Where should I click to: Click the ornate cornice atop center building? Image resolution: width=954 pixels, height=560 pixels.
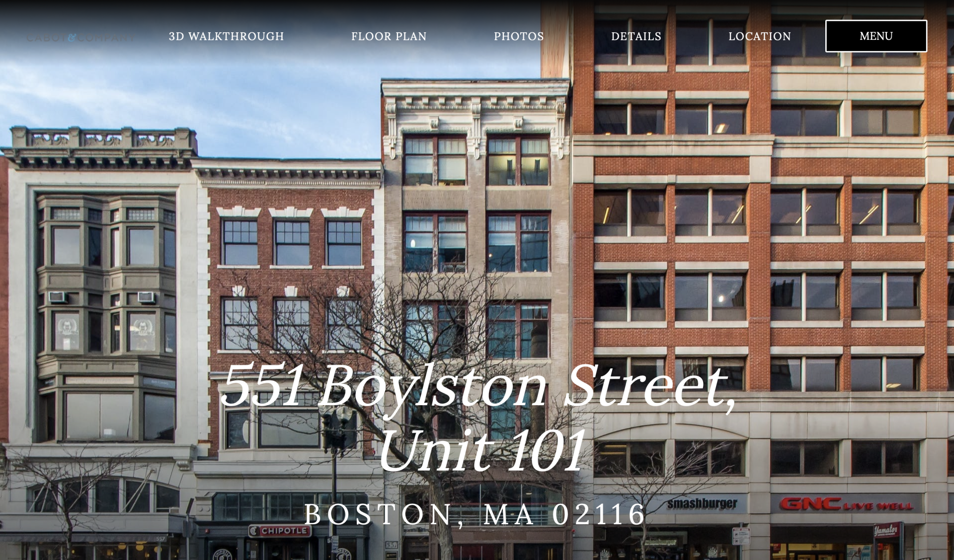coord(476,102)
